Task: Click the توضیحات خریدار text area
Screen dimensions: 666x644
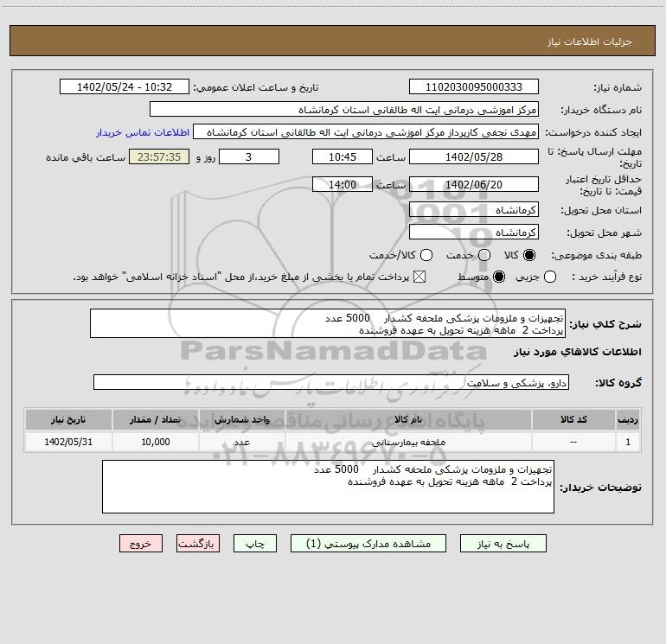Action: click(x=328, y=487)
